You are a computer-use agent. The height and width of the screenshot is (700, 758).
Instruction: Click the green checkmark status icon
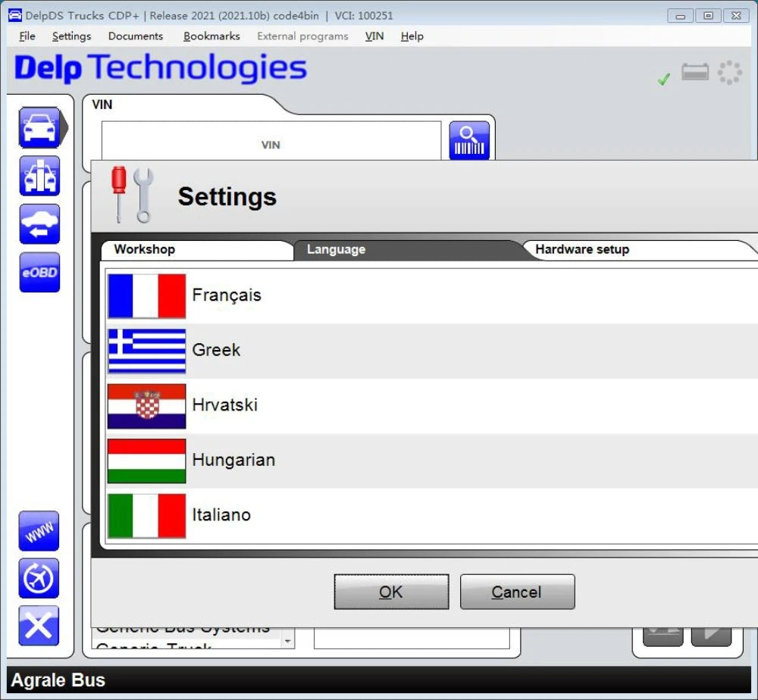664,79
